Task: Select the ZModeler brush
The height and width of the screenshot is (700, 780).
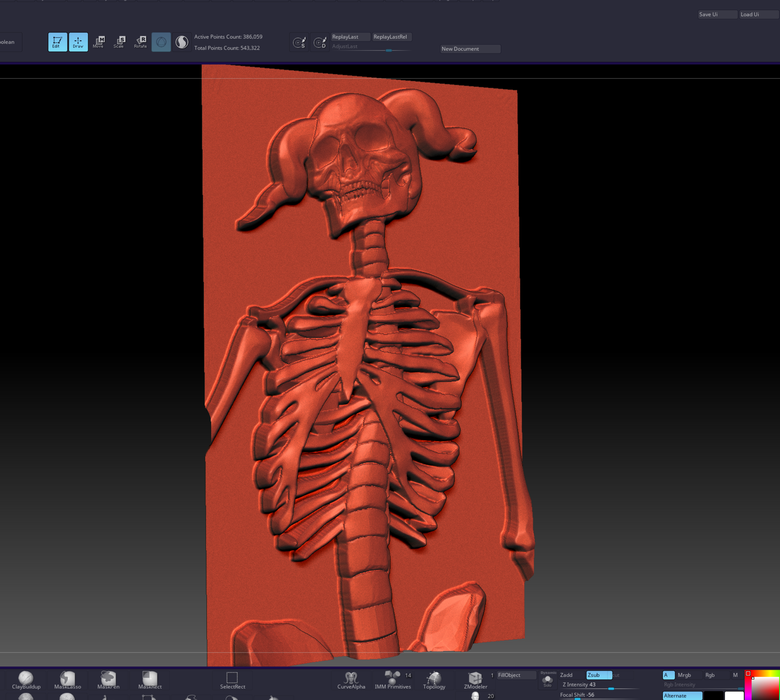Action: tap(475, 680)
